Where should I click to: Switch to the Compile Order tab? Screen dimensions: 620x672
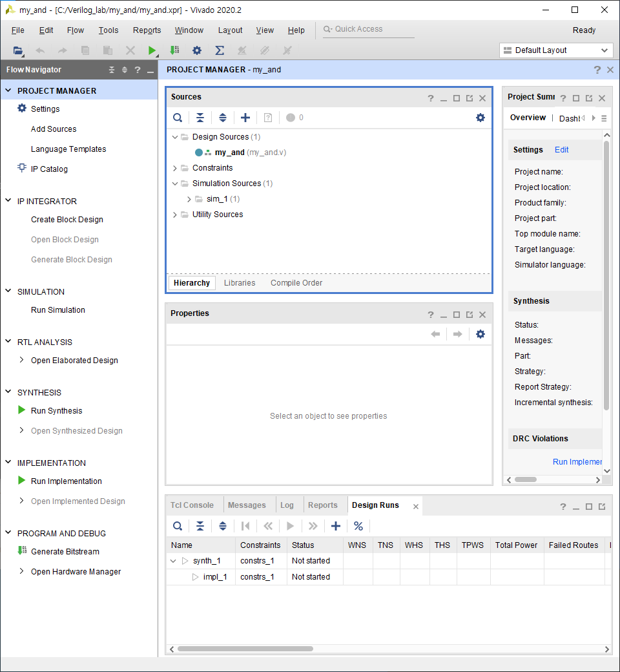pyautogui.click(x=296, y=283)
